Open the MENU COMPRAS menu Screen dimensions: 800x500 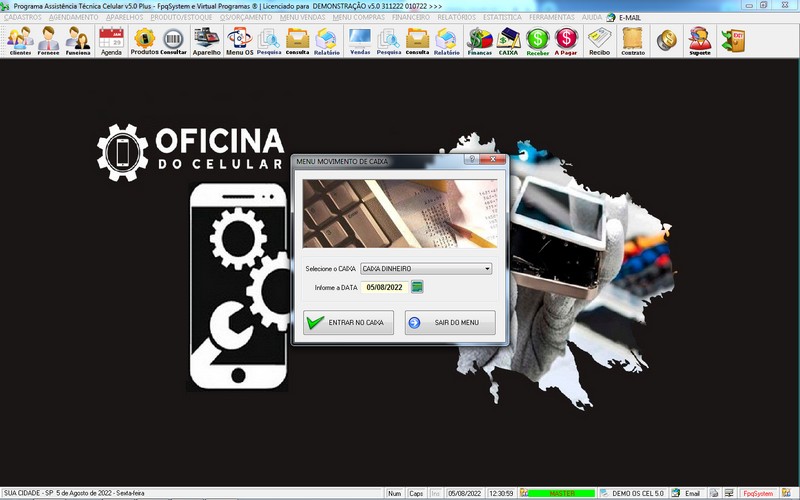coord(359,17)
